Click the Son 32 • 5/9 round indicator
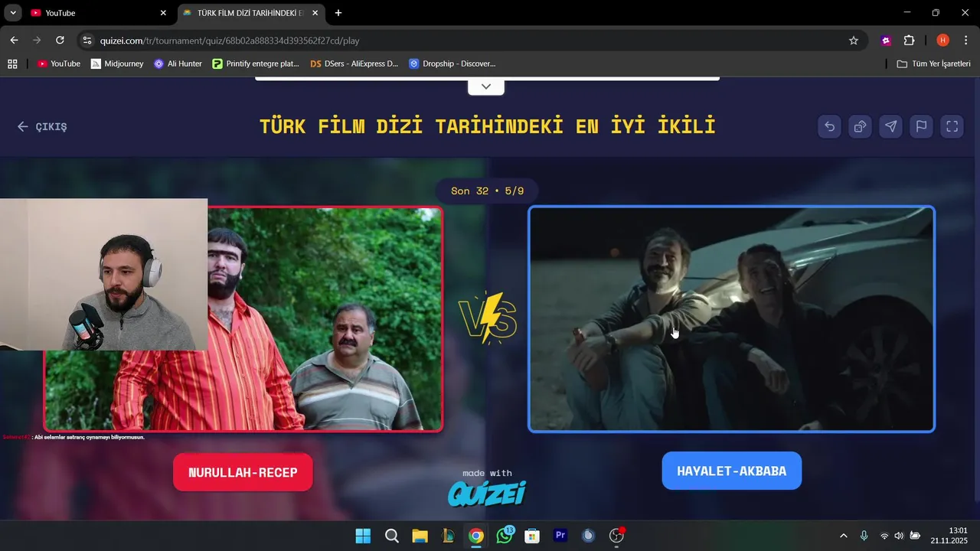Image resolution: width=980 pixels, height=551 pixels. tap(487, 191)
